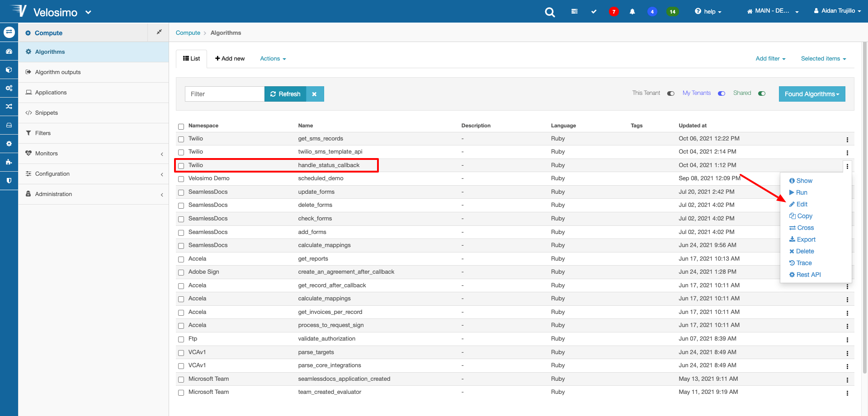Choose Edit in the context menu

tap(798, 204)
